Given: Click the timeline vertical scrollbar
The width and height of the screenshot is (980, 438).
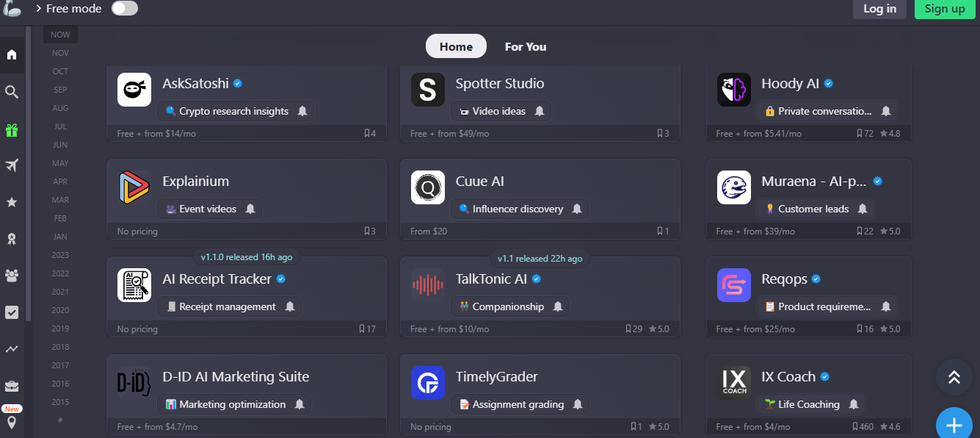Looking at the screenshot, I should 29,174.
